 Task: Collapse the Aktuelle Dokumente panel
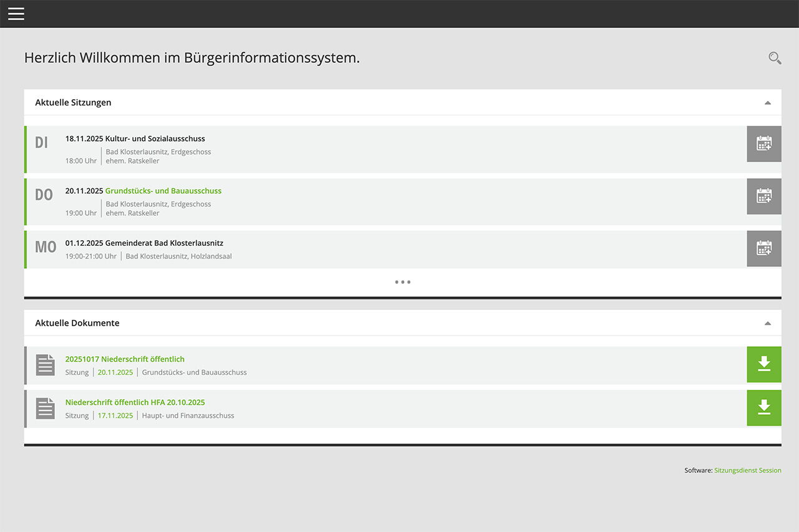pyautogui.click(x=768, y=322)
